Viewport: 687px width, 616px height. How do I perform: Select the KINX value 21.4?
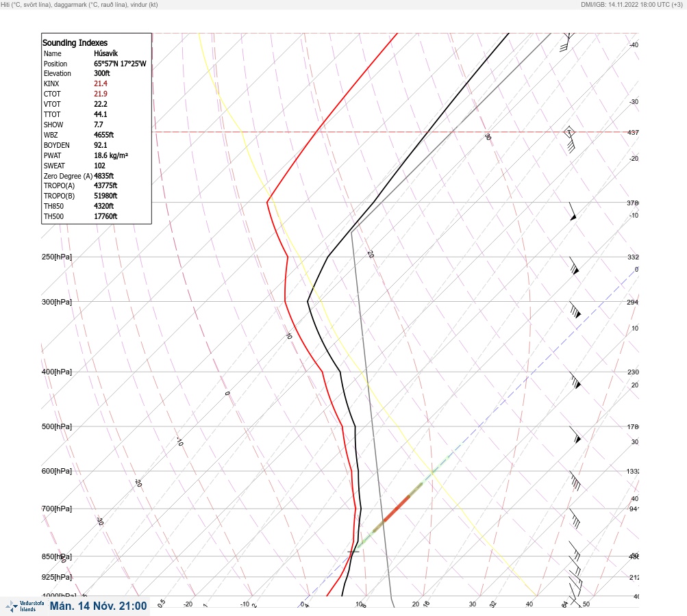pos(100,84)
